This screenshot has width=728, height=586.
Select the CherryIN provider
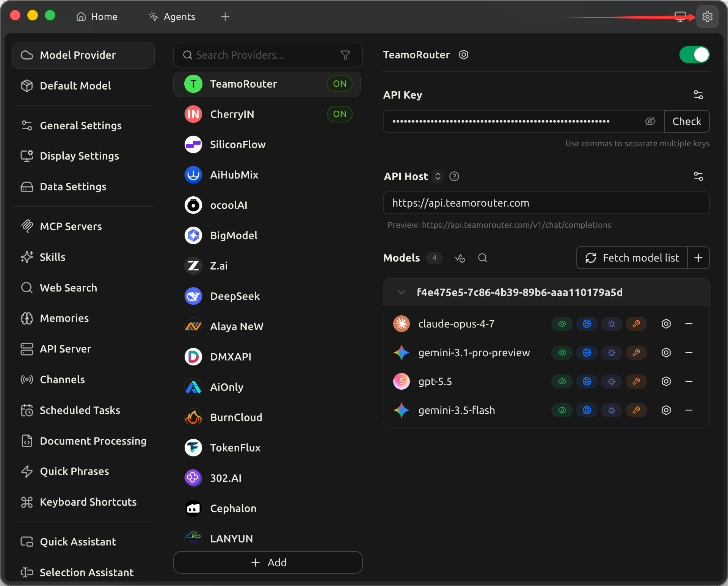coord(267,114)
